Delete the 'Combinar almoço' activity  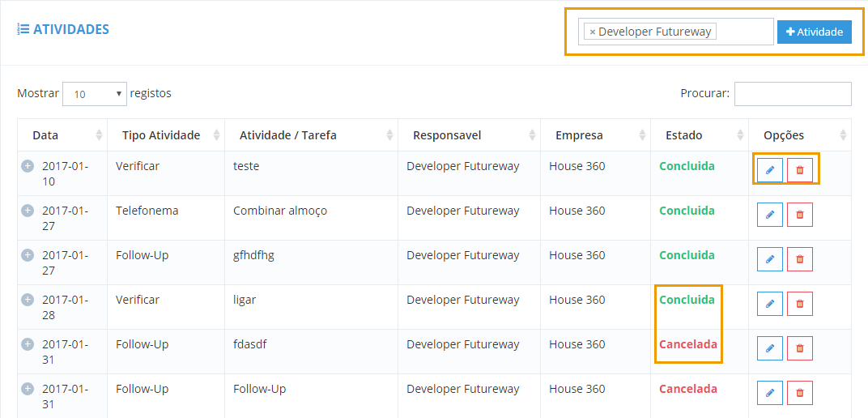pyautogui.click(x=799, y=214)
